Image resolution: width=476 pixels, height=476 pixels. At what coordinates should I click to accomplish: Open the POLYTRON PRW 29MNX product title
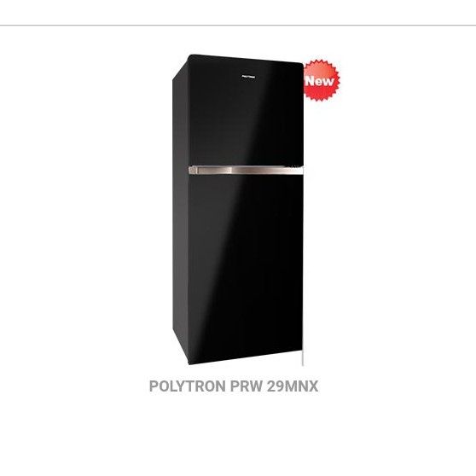tap(234, 386)
